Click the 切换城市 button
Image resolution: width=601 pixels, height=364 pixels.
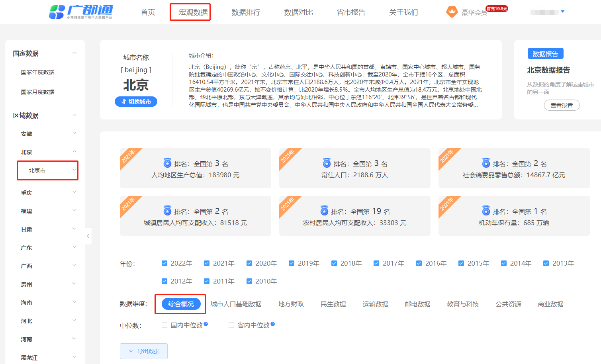[x=136, y=102]
